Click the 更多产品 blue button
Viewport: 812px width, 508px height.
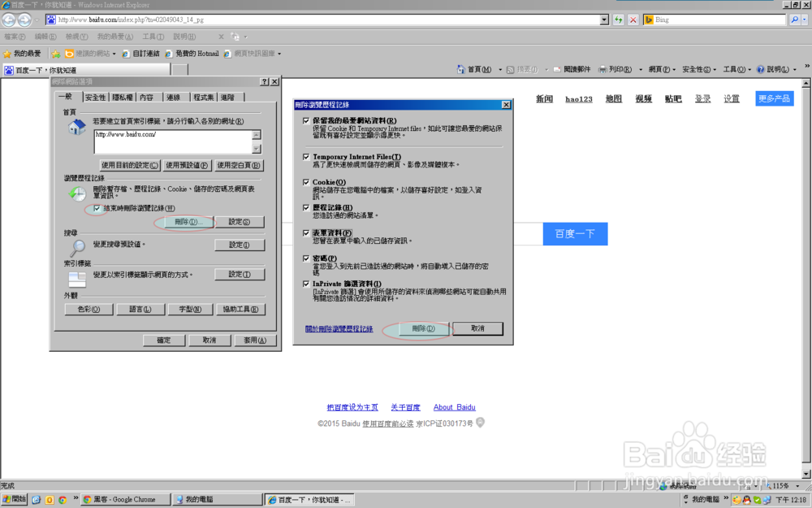pos(774,98)
